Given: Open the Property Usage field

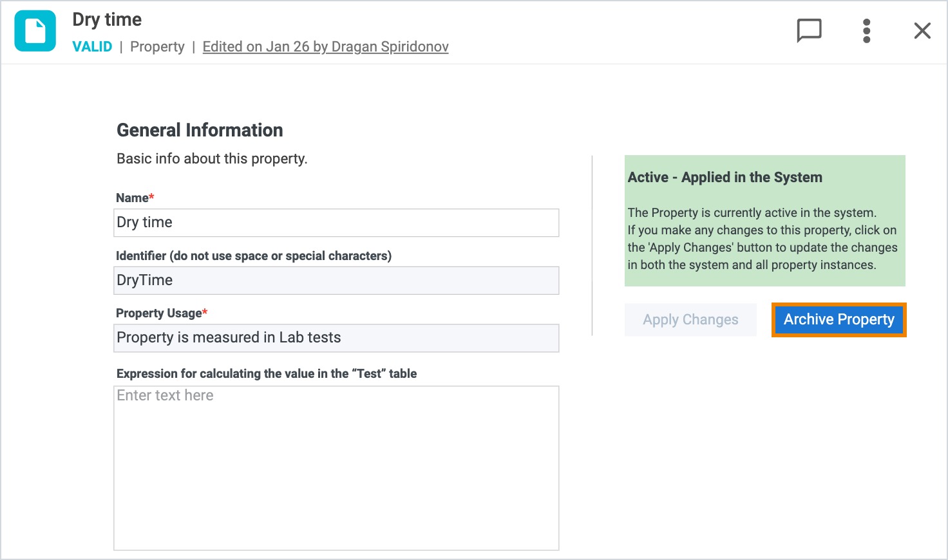Looking at the screenshot, I should click(336, 338).
